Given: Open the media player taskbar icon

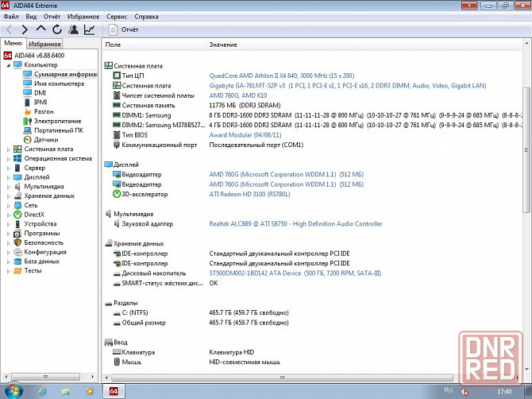Looking at the screenshot, I should tap(90, 392).
